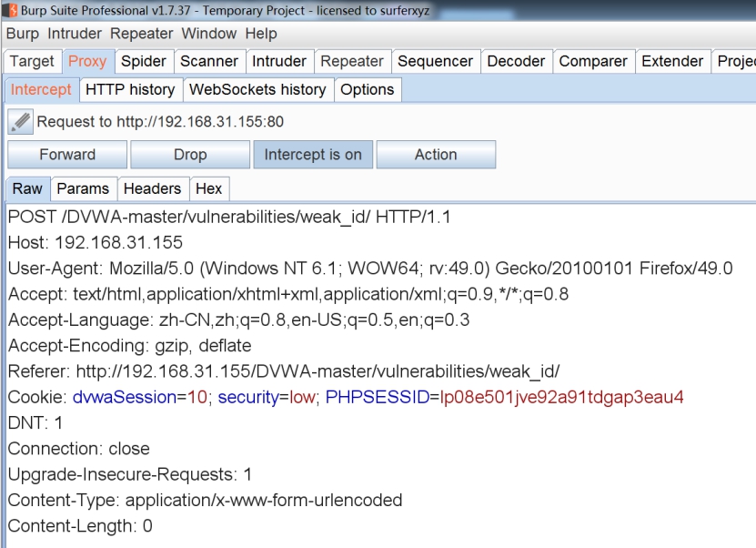
Task: Click the Content-Type header line
Action: 205,501
